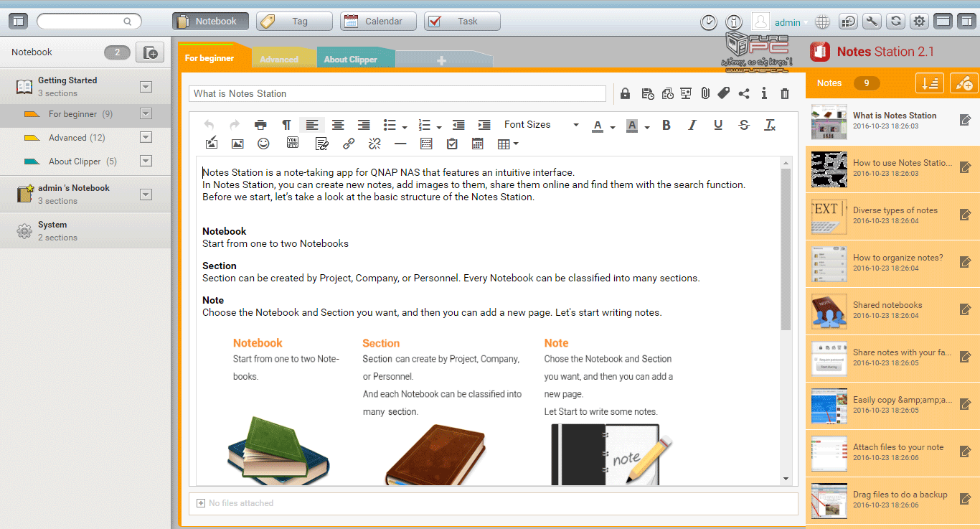980x529 pixels.
Task: Click the insert date calendar icon in toolbar
Action: tap(478, 144)
